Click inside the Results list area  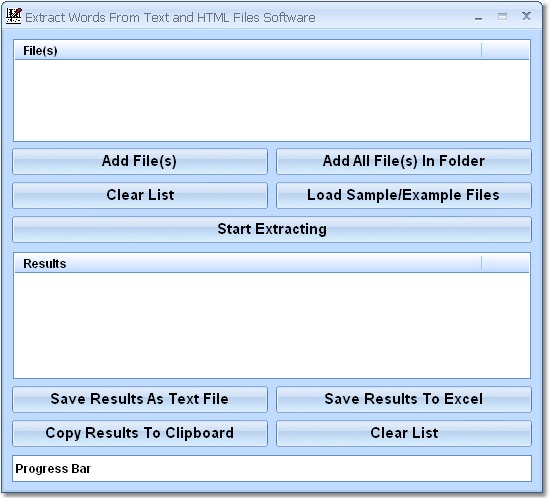(272, 325)
